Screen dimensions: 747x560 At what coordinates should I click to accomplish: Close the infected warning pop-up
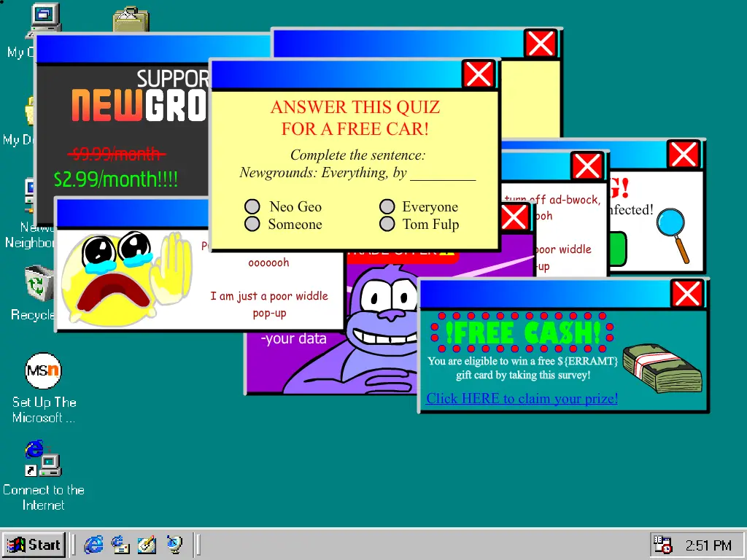pos(684,155)
